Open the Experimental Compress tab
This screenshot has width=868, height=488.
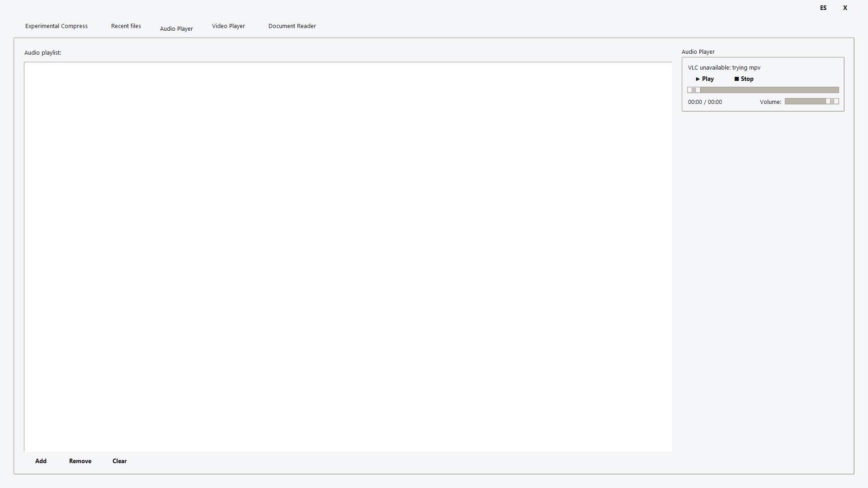coord(57,26)
